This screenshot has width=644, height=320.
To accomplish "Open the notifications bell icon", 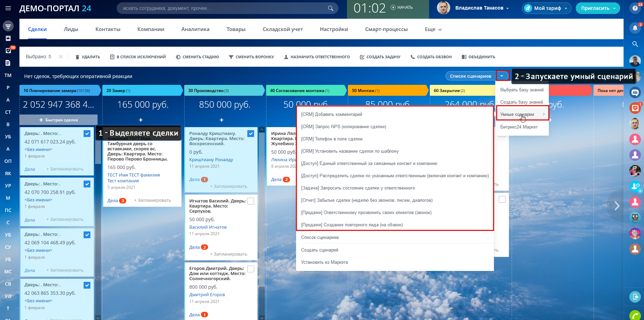I will (635, 28).
